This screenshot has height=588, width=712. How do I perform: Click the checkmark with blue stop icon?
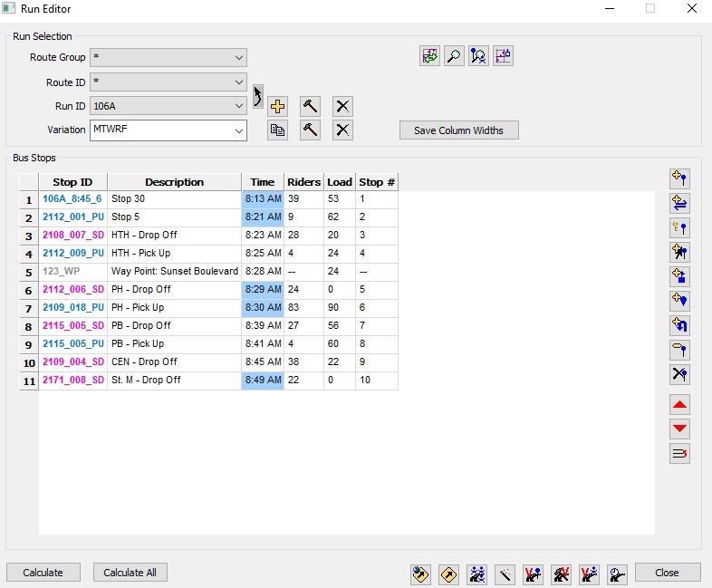click(x=533, y=574)
